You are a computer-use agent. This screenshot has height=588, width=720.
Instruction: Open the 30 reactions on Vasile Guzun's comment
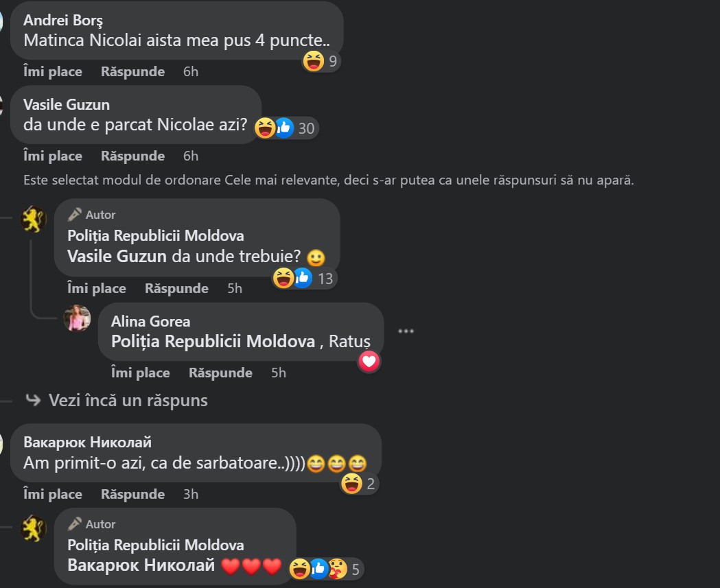286,128
